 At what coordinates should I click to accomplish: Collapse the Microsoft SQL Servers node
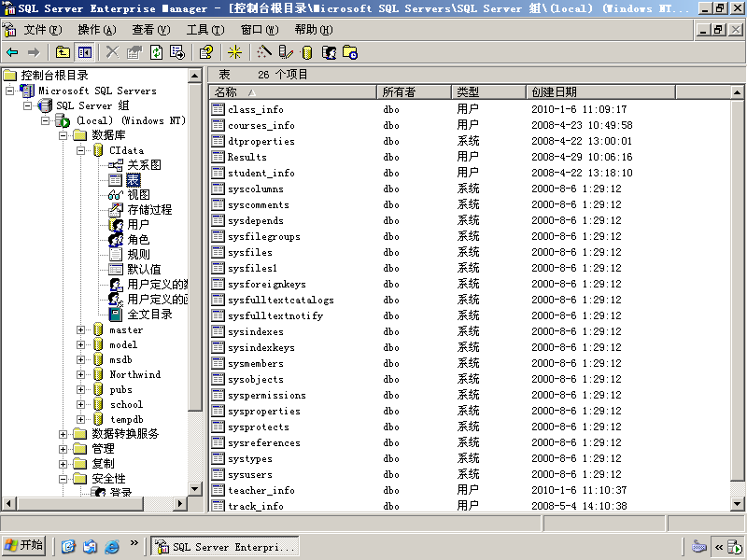point(9,91)
